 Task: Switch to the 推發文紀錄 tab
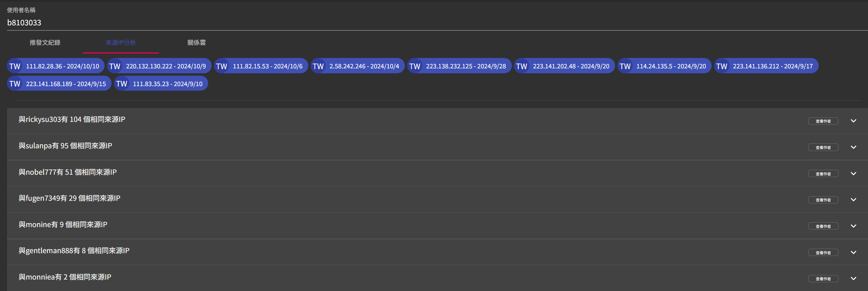pyautogui.click(x=45, y=43)
